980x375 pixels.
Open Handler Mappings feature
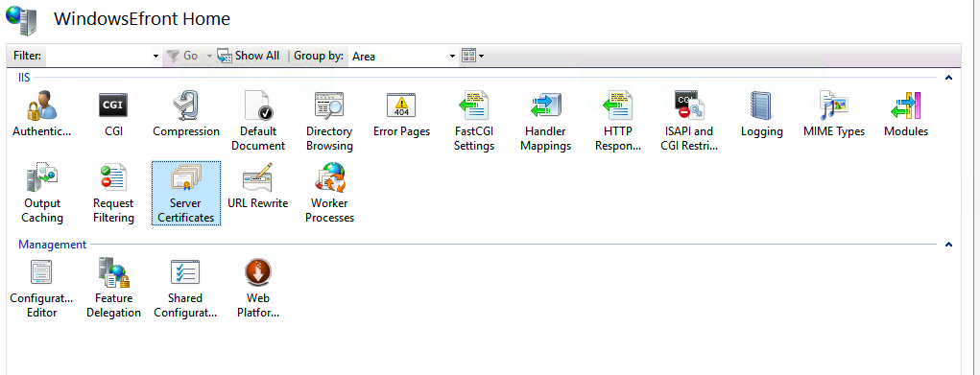(545, 122)
